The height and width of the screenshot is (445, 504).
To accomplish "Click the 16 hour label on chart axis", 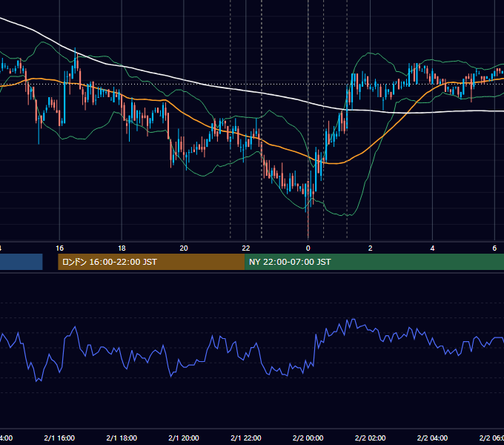I will point(59,248).
